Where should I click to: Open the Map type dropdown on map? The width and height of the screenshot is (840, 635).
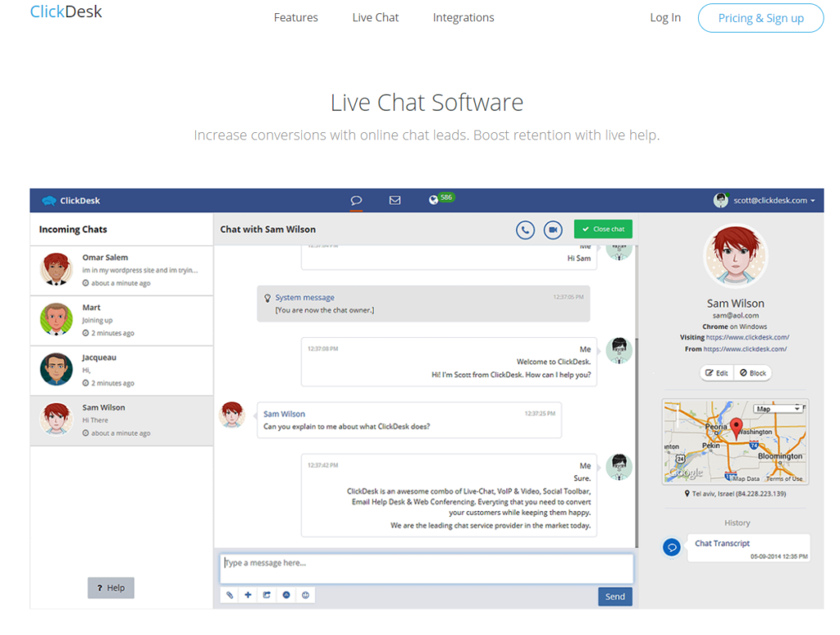pyautogui.click(x=778, y=409)
